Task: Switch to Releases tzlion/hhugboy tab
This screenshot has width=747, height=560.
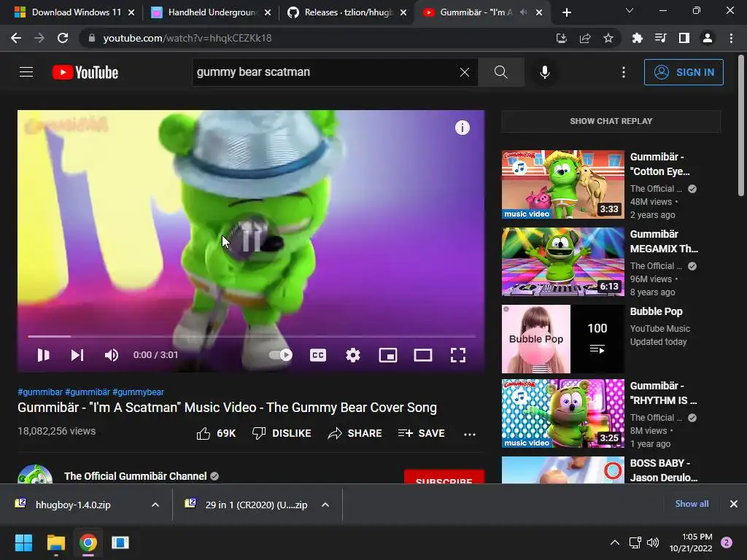Action: pos(347,12)
